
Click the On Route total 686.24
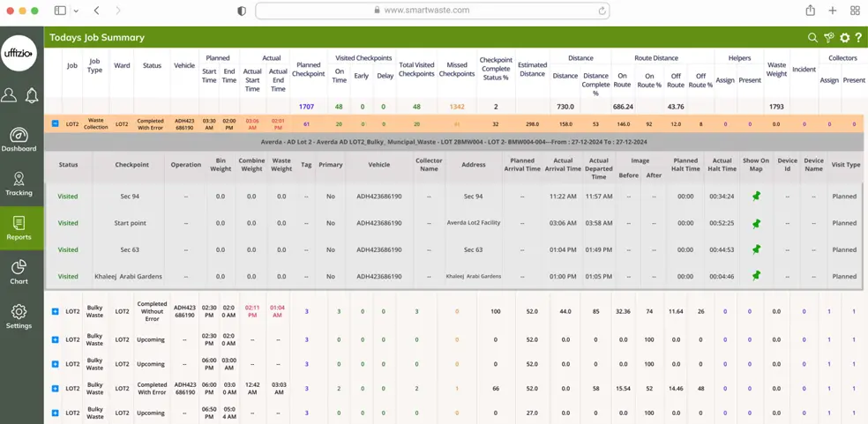624,107
